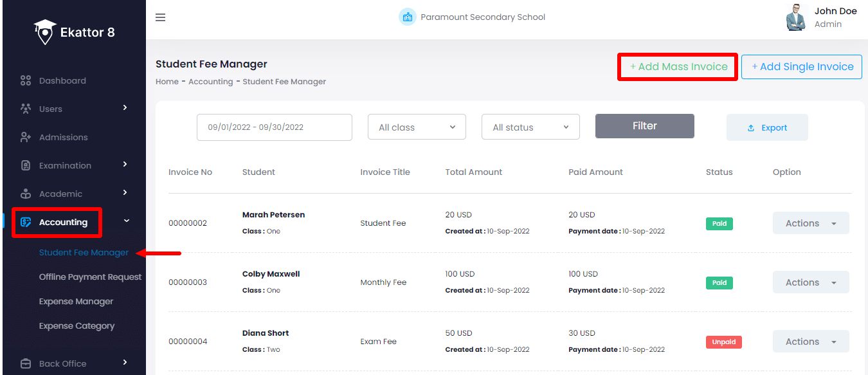The width and height of the screenshot is (868, 375).
Task: Open the Home breadcrumb link
Action: [x=167, y=81]
